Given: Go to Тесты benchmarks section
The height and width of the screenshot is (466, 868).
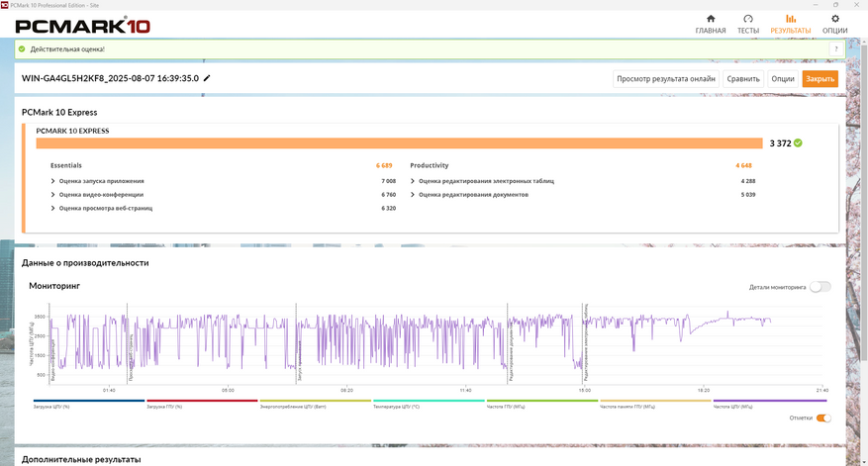Looking at the screenshot, I should pos(748,20).
